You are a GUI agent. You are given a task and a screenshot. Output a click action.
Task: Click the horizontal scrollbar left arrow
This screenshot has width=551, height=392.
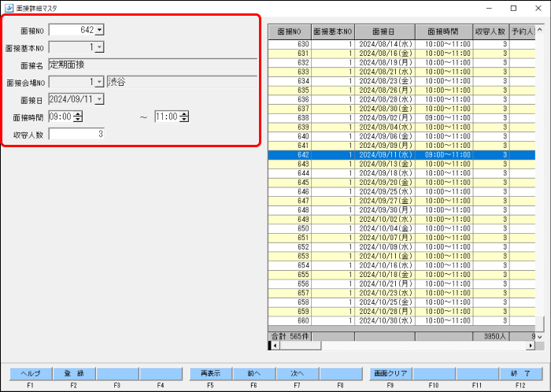click(275, 346)
